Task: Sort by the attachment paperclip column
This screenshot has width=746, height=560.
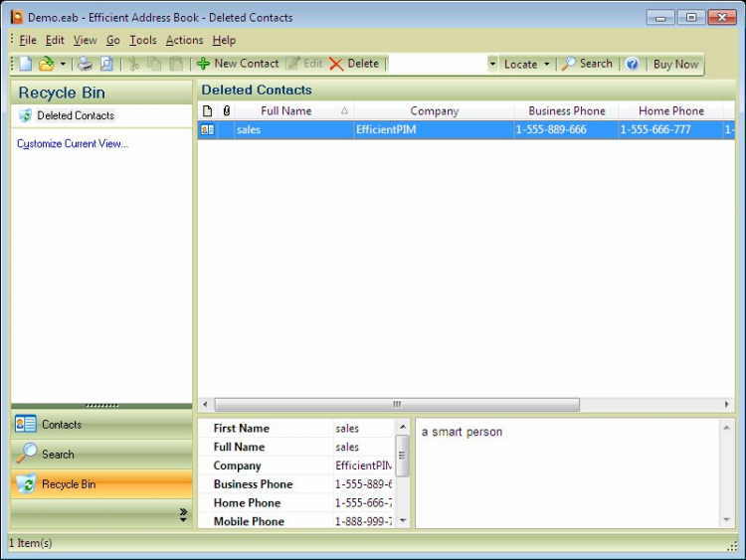Action: coord(227,111)
